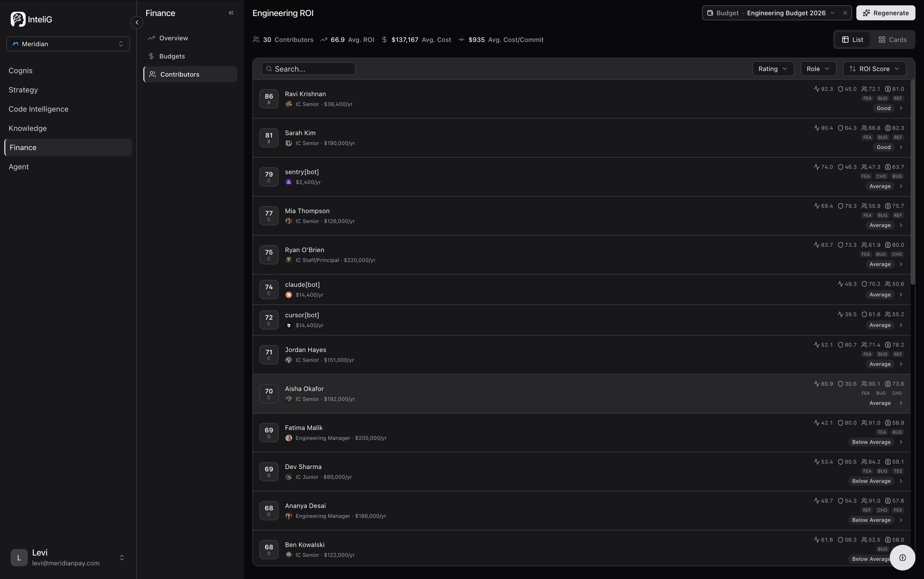Click the Regenerate button
This screenshot has height=579, width=924.
tap(885, 13)
